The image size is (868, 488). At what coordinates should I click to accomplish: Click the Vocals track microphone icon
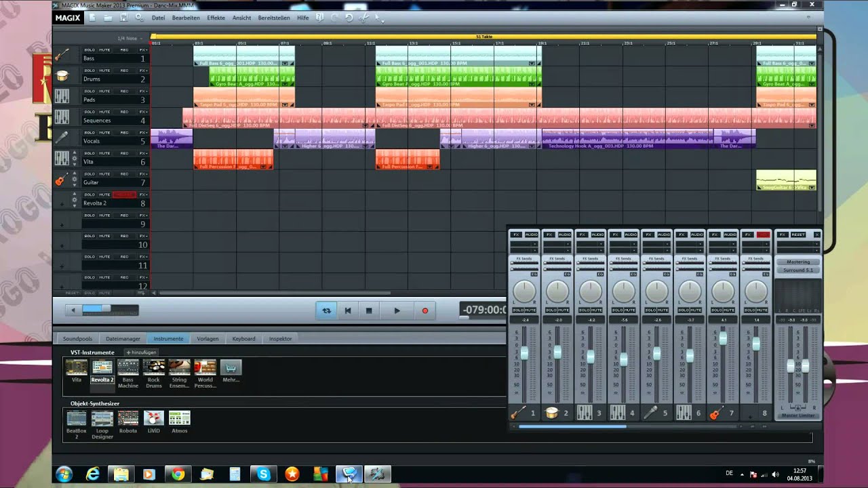pos(62,138)
